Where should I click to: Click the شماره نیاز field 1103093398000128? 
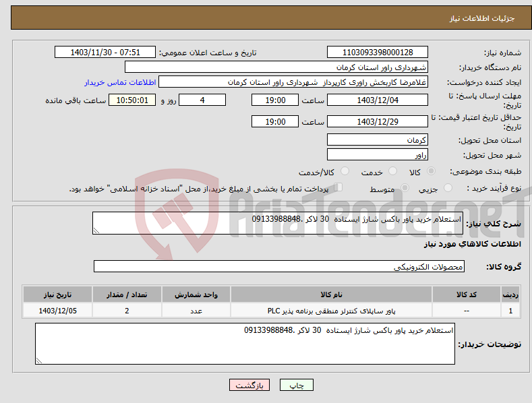pos(378,53)
